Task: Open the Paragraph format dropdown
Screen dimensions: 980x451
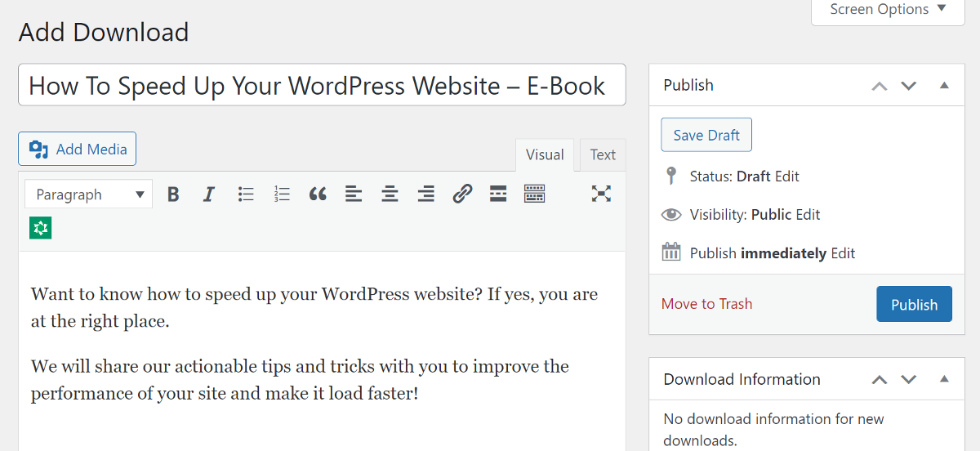Action: (x=89, y=194)
